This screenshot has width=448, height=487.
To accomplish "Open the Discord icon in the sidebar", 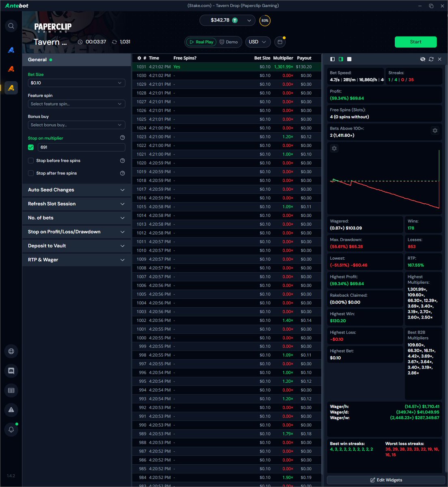I will click(11, 371).
